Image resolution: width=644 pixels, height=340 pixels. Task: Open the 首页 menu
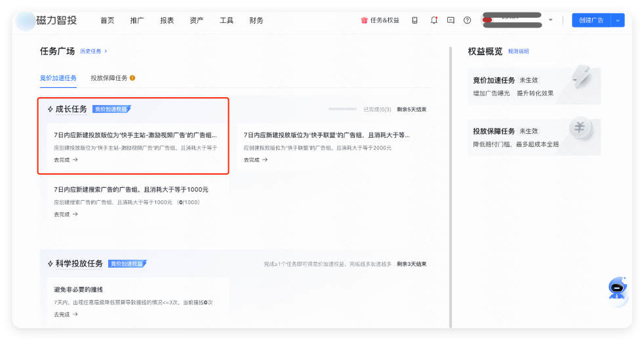tap(107, 20)
